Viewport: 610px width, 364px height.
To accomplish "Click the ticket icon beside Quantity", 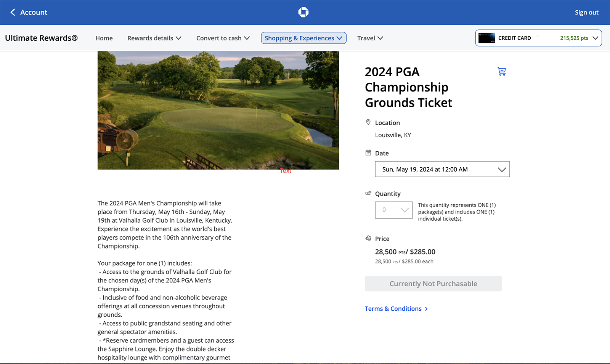I will click(368, 193).
